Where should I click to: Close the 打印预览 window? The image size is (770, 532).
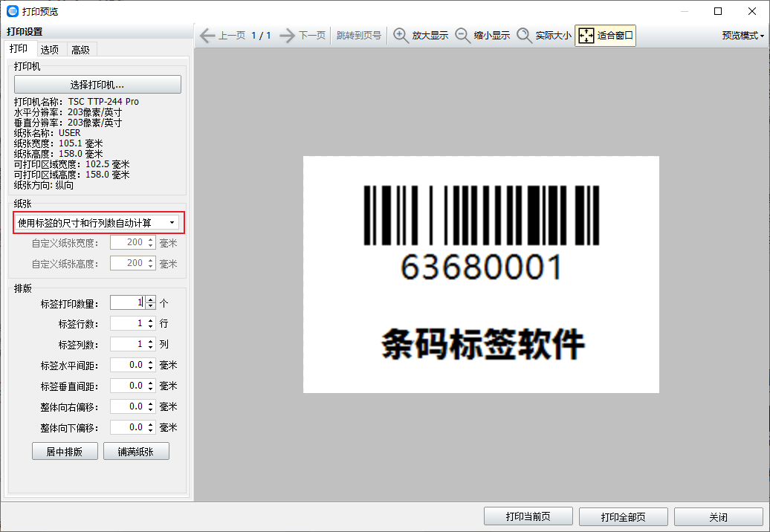(x=752, y=11)
